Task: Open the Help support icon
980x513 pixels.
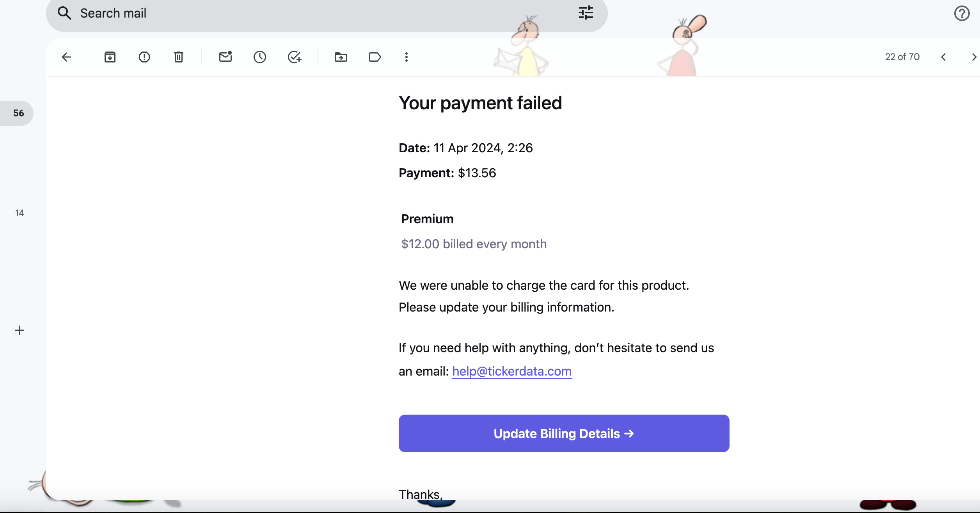Action: click(x=962, y=13)
